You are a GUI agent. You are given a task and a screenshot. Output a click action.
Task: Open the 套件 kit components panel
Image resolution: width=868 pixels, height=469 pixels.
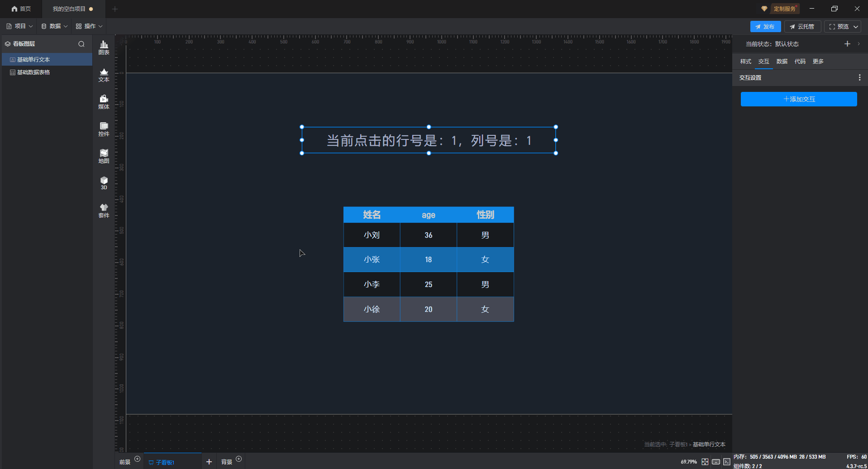click(104, 211)
